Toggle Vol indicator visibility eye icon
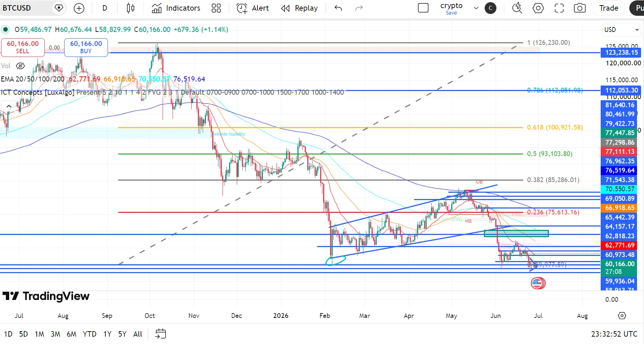 point(21,66)
